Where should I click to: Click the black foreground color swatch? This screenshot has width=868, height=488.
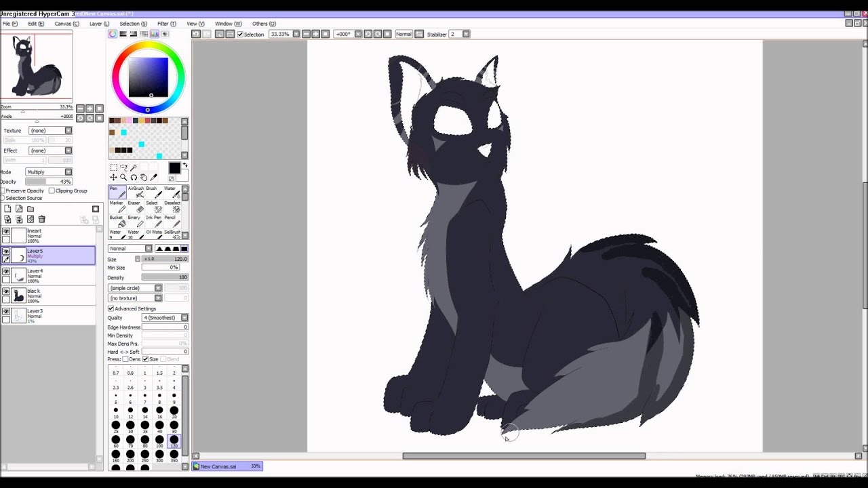click(x=174, y=168)
